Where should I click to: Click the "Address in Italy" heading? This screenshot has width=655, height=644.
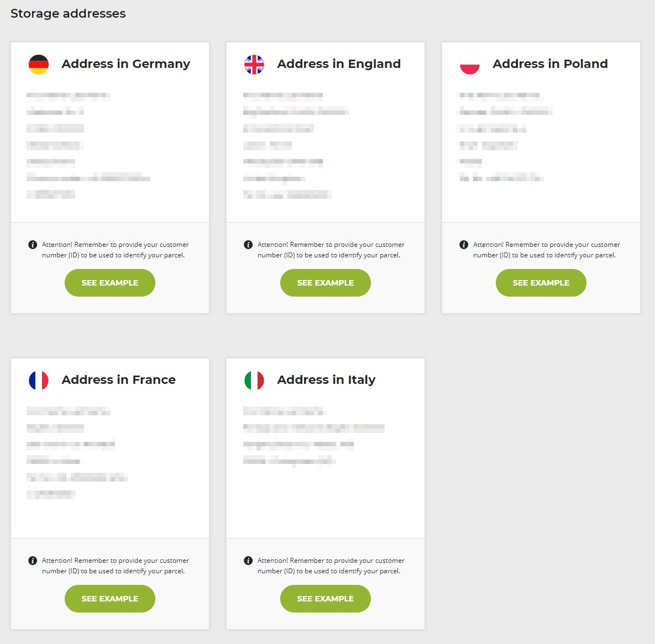coord(326,380)
